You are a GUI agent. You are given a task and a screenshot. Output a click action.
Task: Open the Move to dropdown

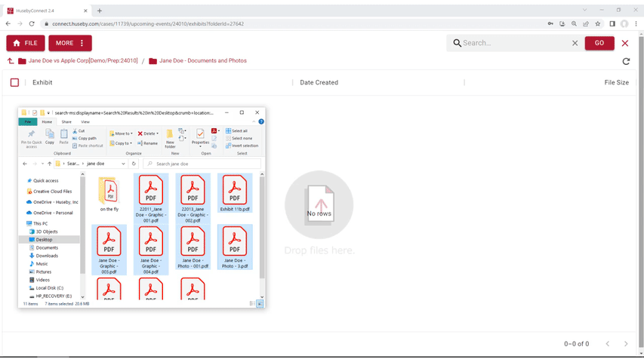[121, 133]
